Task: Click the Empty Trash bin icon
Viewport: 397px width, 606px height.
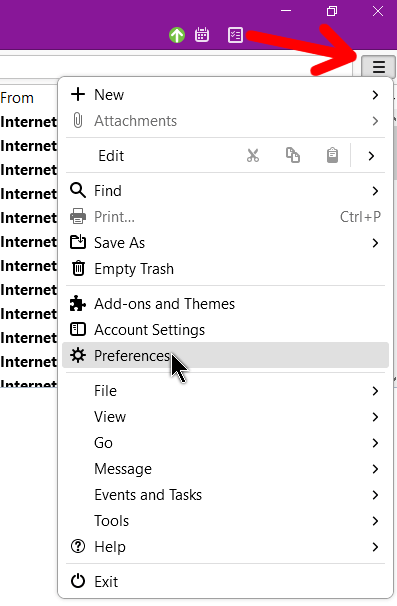Action: point(78,268)
